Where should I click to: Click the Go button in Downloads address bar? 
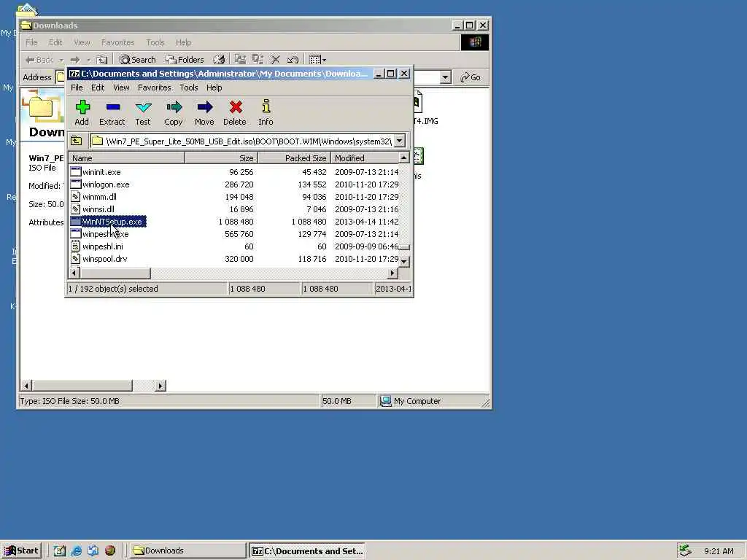[x=471, y=77]
